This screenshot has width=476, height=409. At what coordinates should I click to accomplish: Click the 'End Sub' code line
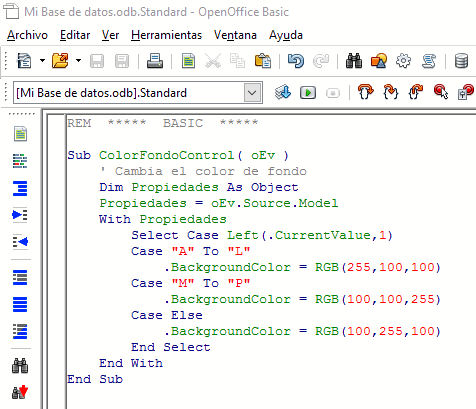point(95,379)
